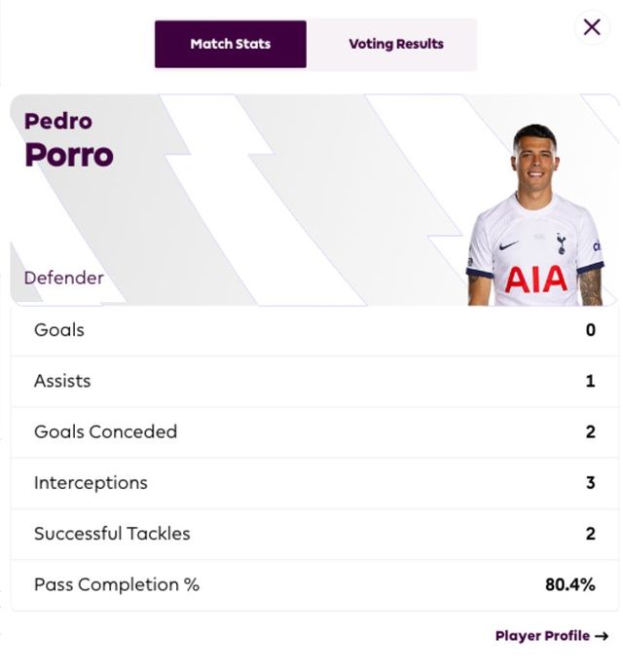Click the Pedro first name text
This screenshot has width=623, height=672.
[x=58, y=121]
